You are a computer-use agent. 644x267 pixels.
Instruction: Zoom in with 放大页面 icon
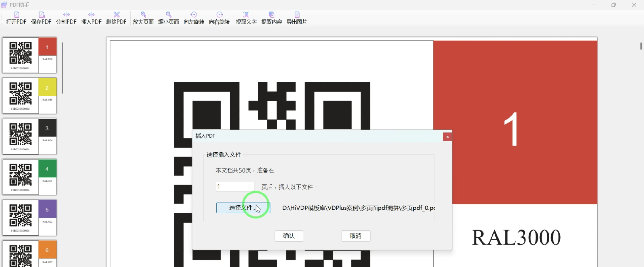(143, 18)
